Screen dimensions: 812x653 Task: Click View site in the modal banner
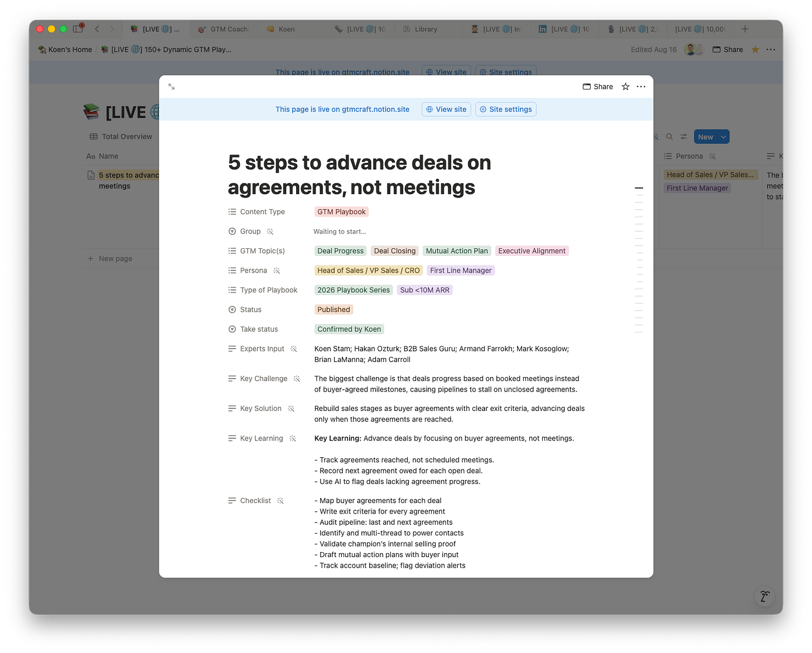click(446, 109)
